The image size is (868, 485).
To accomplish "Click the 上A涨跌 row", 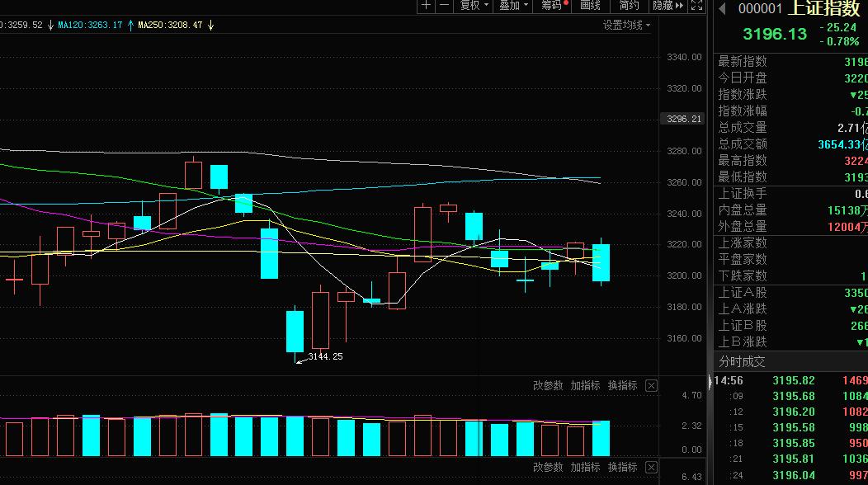I will point(793,309).
